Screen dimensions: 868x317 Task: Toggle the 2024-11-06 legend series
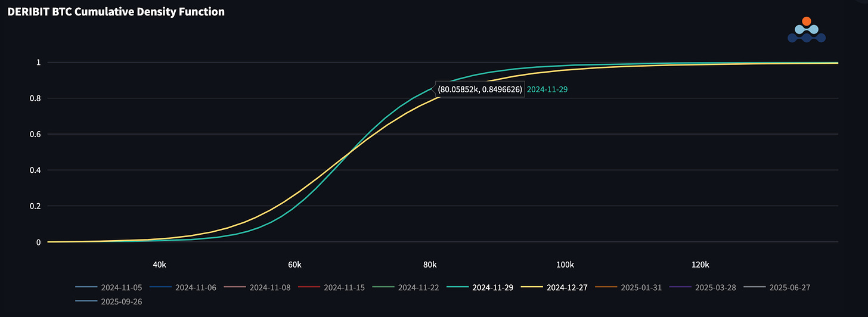(183, 287)
